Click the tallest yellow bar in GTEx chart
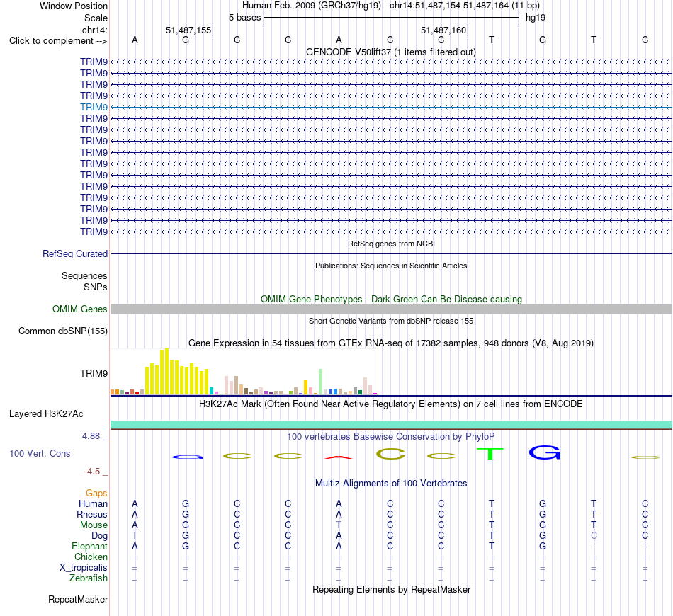 pyautogui.click(x=167, y=372)
